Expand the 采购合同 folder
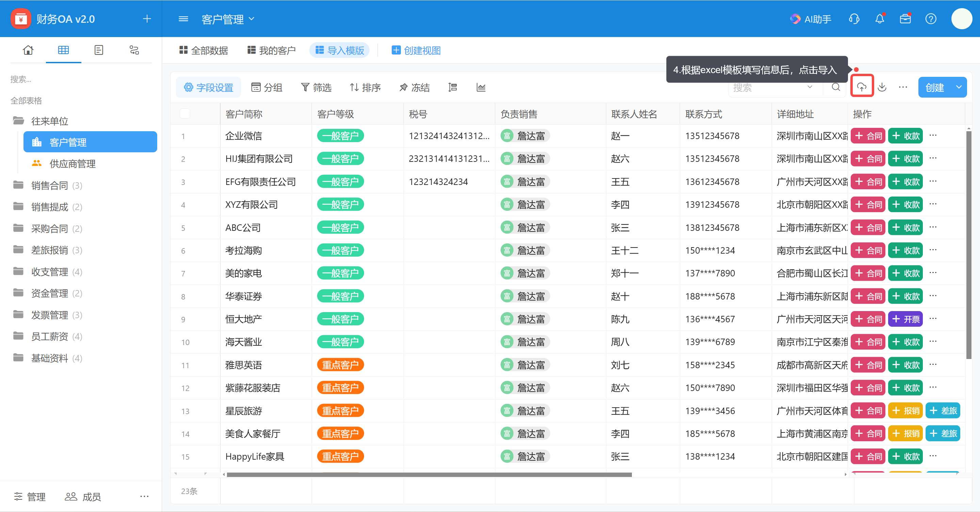The height and width of the screenshot is (512, 980). 19,228
